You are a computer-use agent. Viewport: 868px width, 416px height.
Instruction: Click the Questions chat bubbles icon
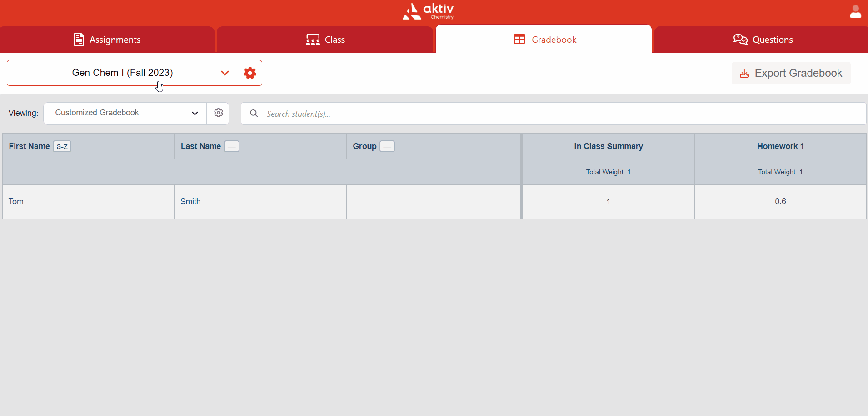pos(740,40)
